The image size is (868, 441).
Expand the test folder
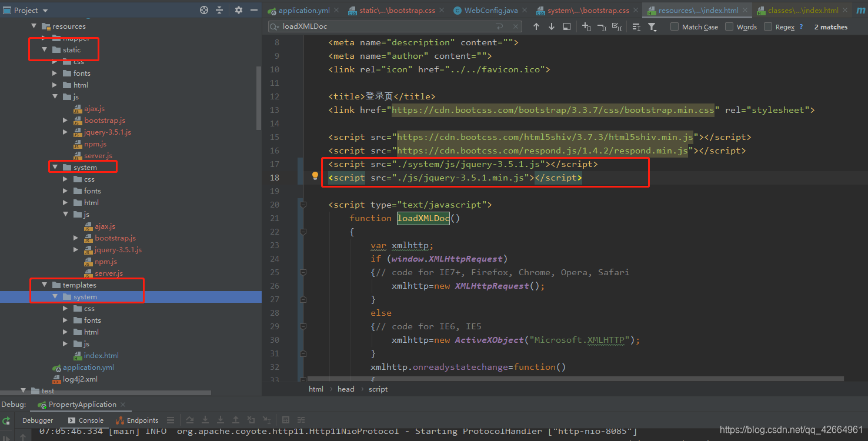[x=23, y=391]
